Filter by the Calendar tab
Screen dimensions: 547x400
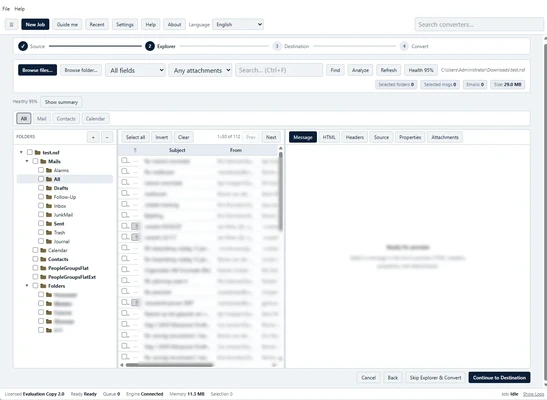pyautogui.click(x=95, y=119)
